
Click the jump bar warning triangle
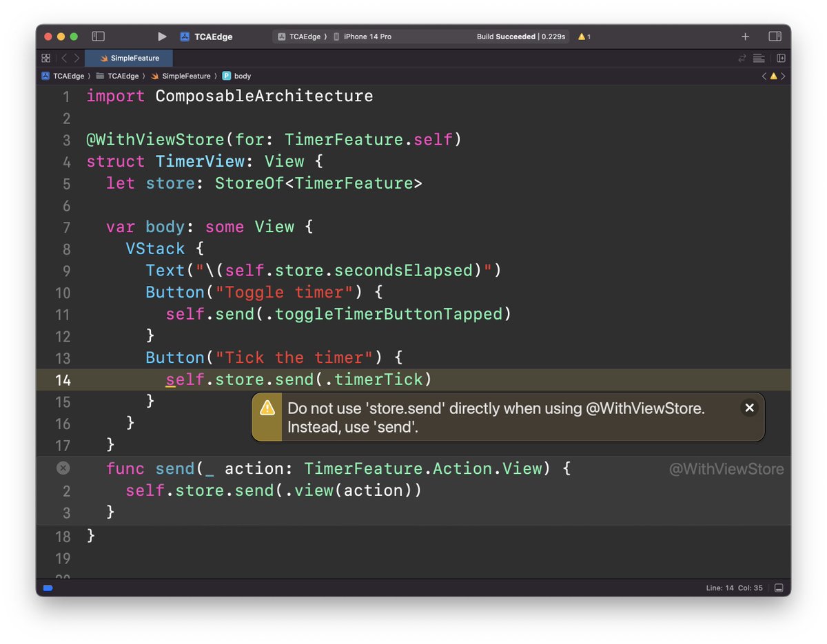point(773,76)
